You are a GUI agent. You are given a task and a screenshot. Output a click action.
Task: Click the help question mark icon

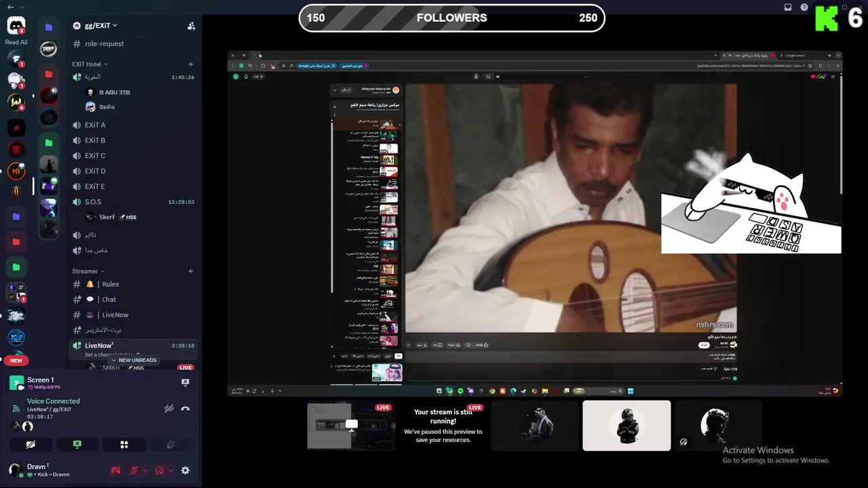click(x=804, y=7)
